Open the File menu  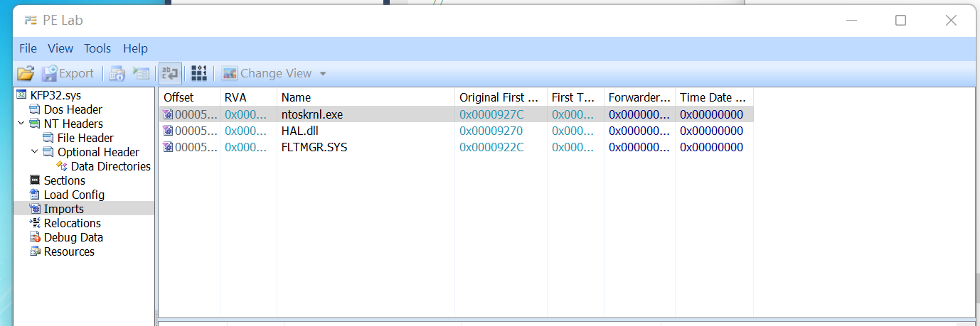pos(28,48)
